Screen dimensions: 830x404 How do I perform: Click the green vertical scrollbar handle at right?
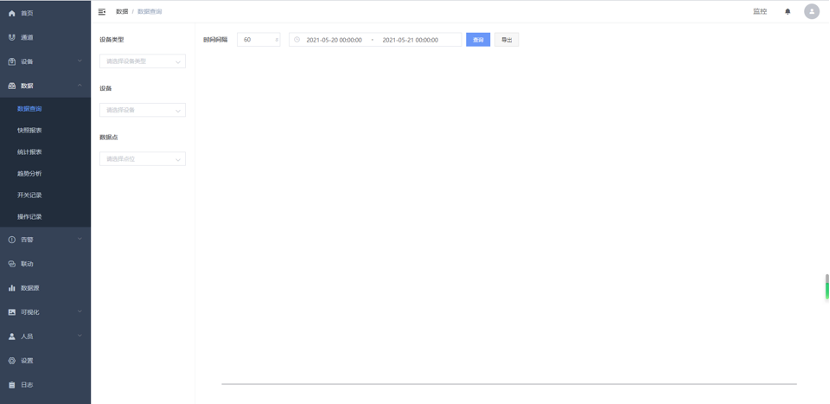827,290
